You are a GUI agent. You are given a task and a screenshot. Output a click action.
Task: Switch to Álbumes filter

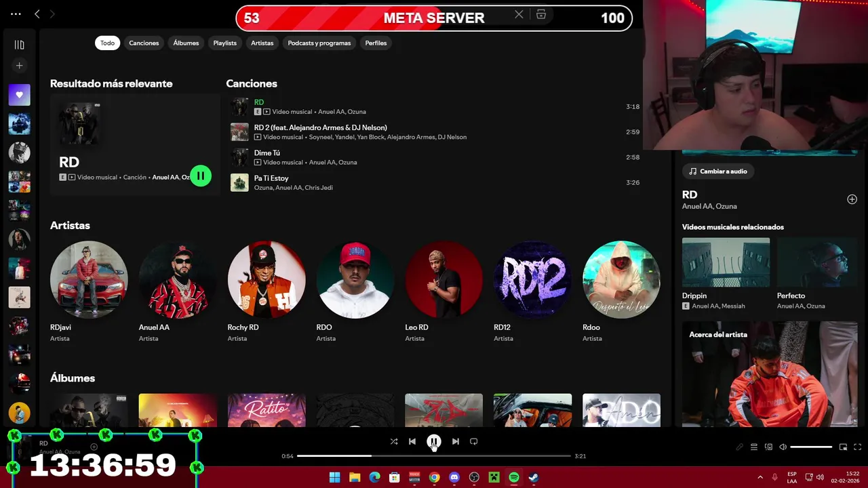(x=186, y=43)
